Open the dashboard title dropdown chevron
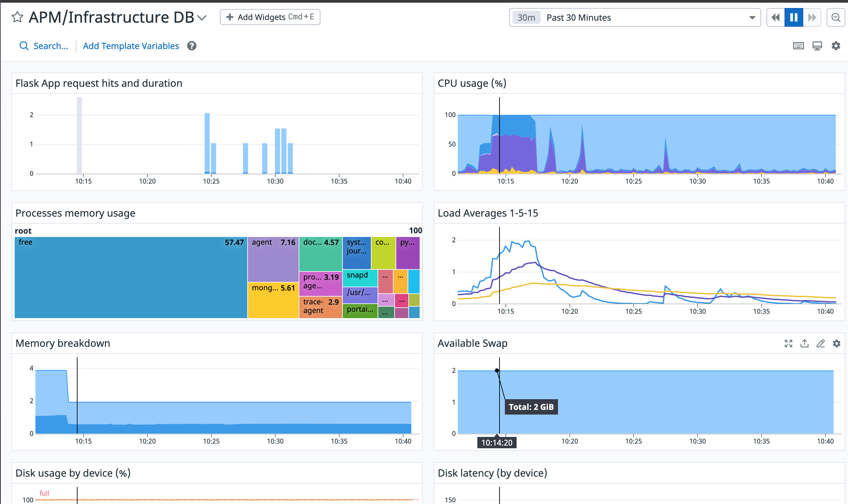The width and height of the screenshot is (848, 504). (x=202, y=18)
